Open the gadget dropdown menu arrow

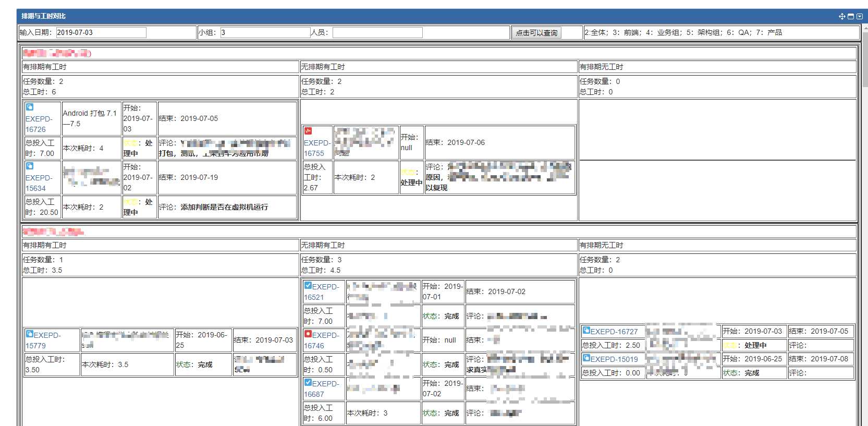[x=860, y=16]
